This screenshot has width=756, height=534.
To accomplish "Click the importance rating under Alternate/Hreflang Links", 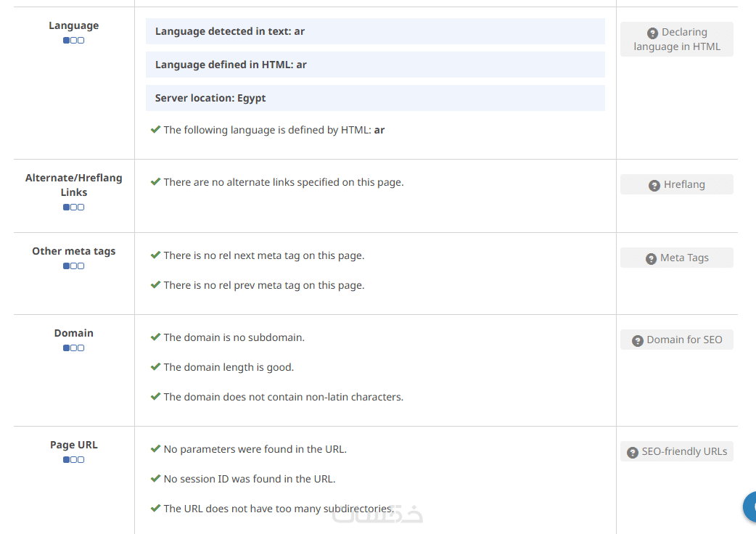I will click(73, 208).
